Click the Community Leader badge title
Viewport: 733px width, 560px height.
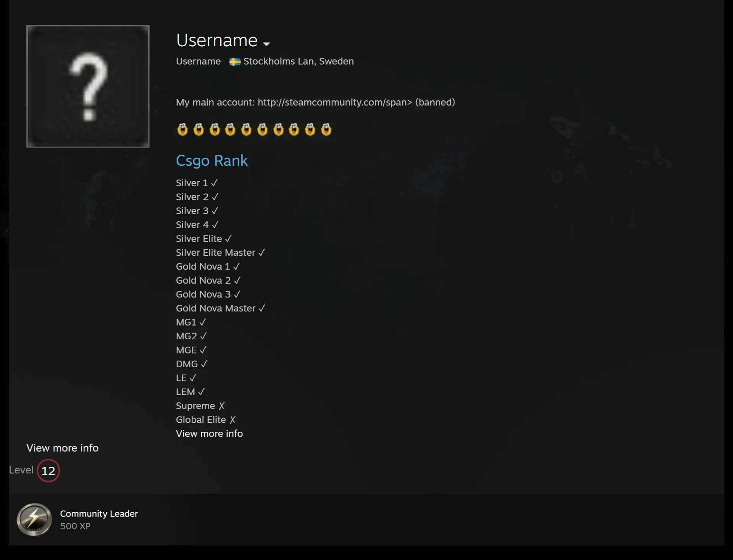point(99,514)
